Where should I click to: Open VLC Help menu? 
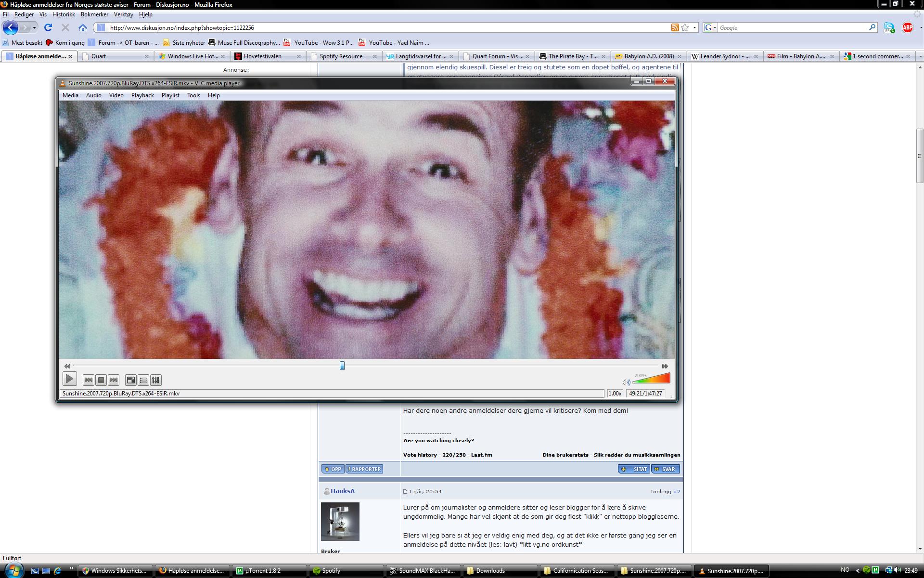214,95
